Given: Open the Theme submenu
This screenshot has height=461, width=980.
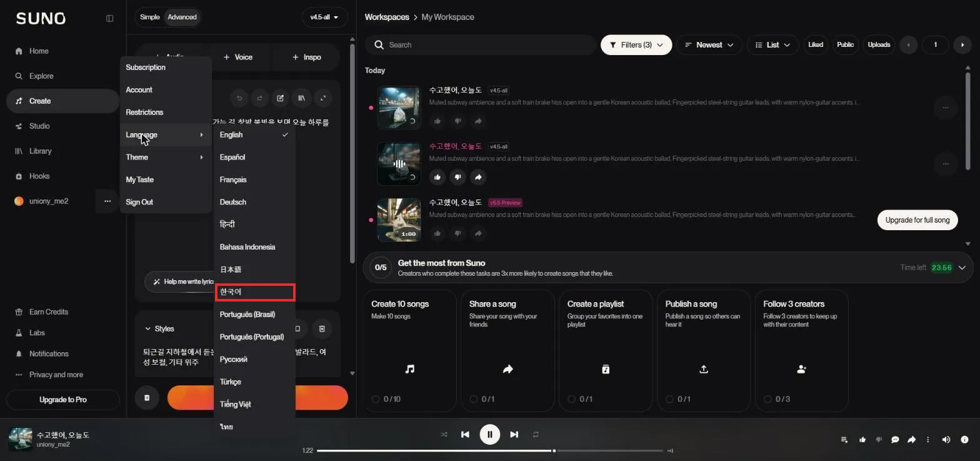Looking at the screenshot, I should 166,157.
